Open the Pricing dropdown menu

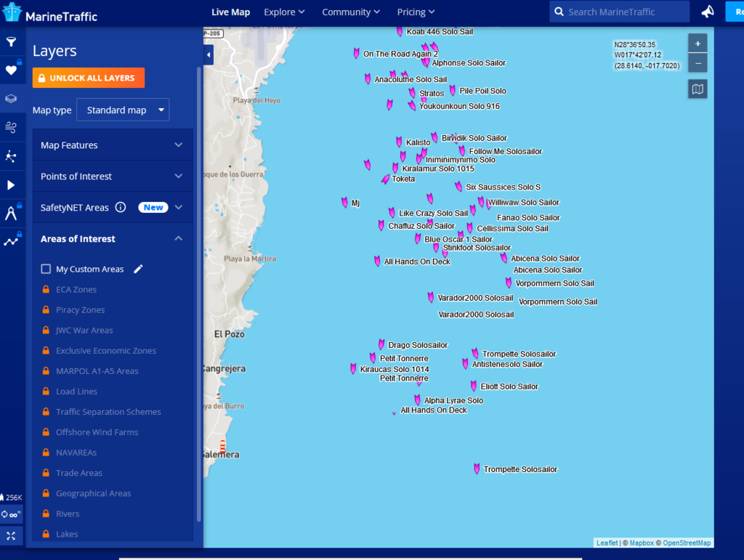(416, 12)
